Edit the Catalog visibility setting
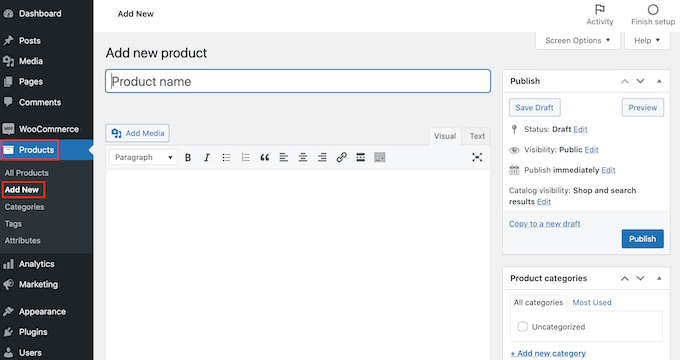The width and height of the screenshot is (680, 360). [x=544, y=202]
